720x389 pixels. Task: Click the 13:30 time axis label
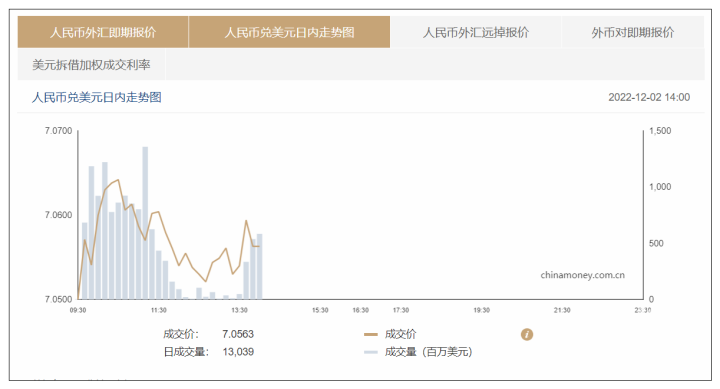click(x=239, y=310)
